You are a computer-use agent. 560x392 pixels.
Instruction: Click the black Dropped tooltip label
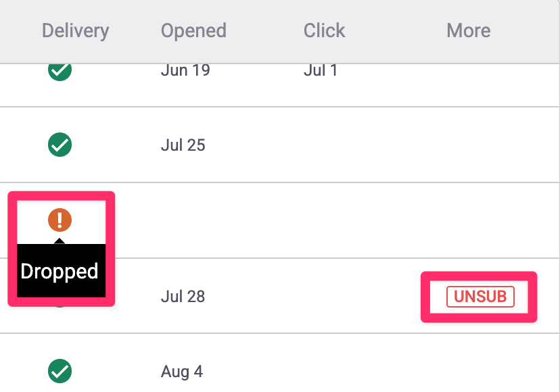pyautogui.click(x=60, y=271)
